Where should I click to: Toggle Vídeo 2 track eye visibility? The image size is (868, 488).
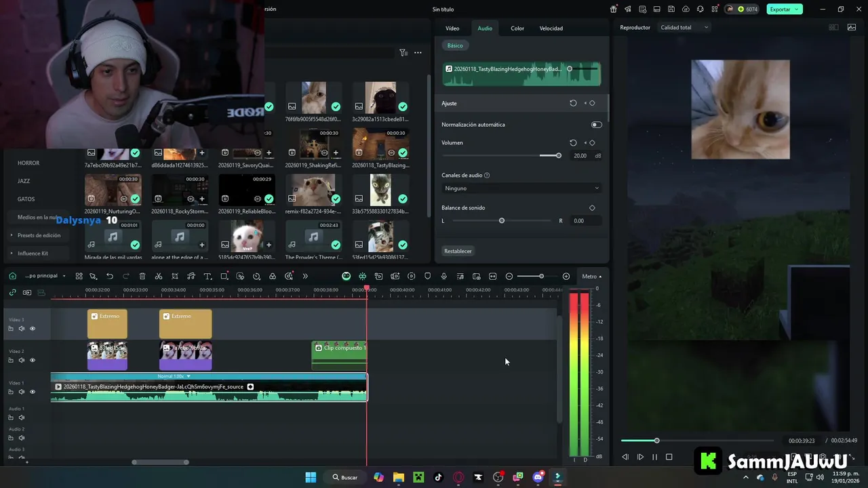coord(32,360)
